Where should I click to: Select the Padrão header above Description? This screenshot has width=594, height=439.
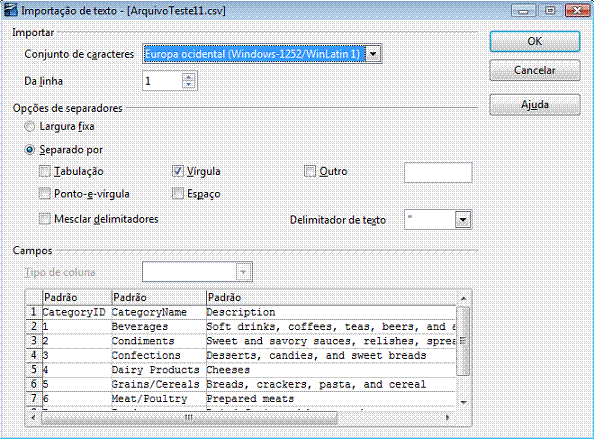[331, 297]
